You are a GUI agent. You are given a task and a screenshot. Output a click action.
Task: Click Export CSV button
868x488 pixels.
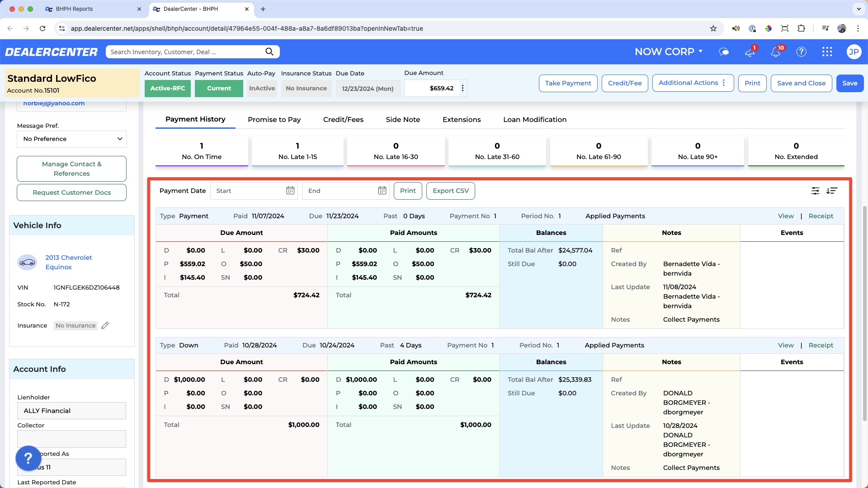pos(450,191)
